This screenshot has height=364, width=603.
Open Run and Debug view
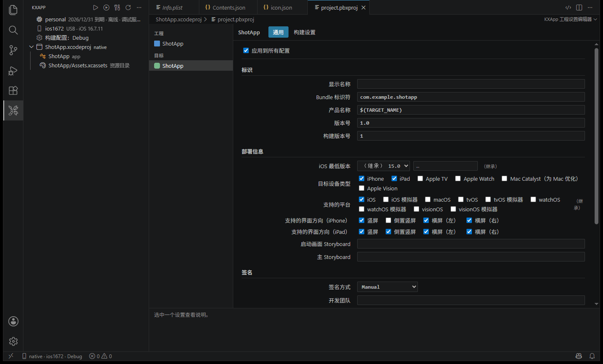pyautogui.click(x=13, y=70)
